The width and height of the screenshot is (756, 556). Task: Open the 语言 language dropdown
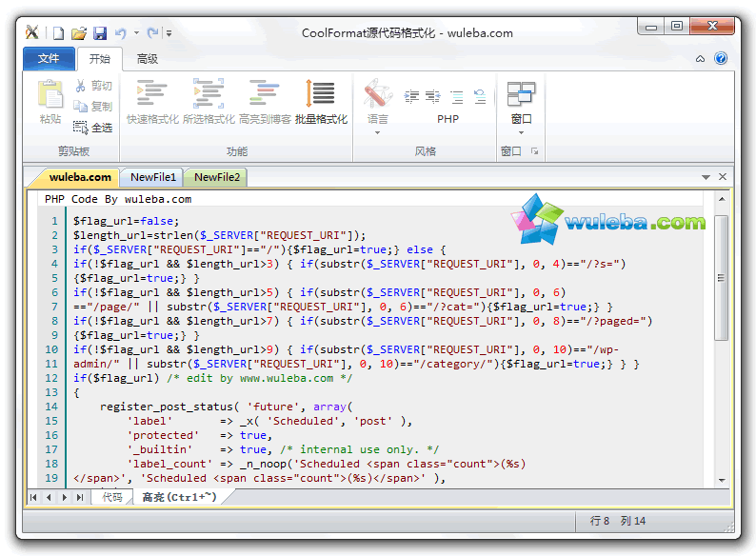click(x=377, y=107)
